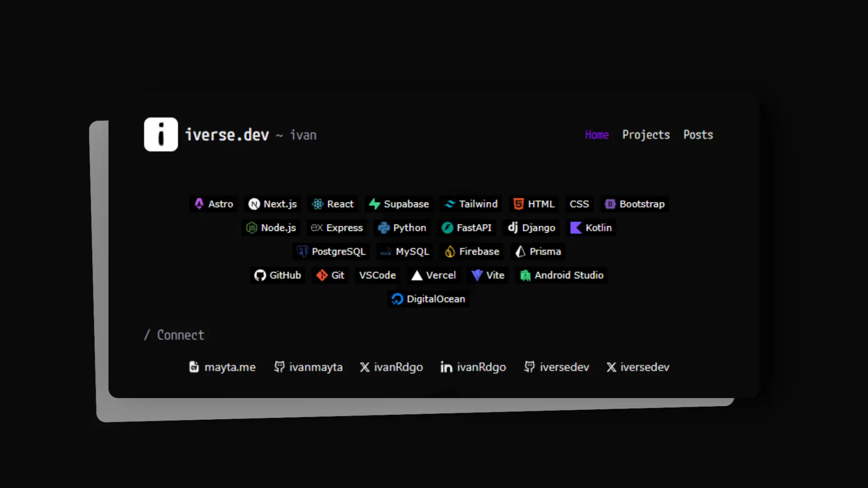868x488 pixels.
Task: Select the CSS badge
Action: 579,204
